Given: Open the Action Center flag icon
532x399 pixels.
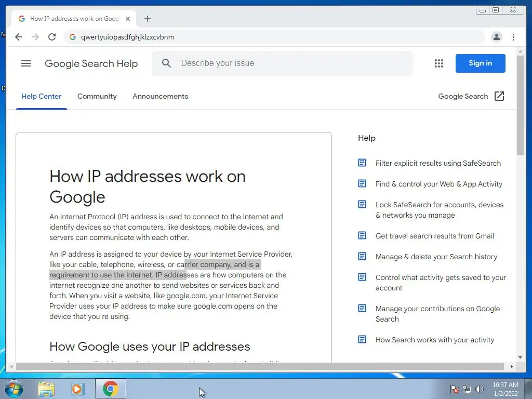Looking at the screenshot, I should click(x=455, y=389).
